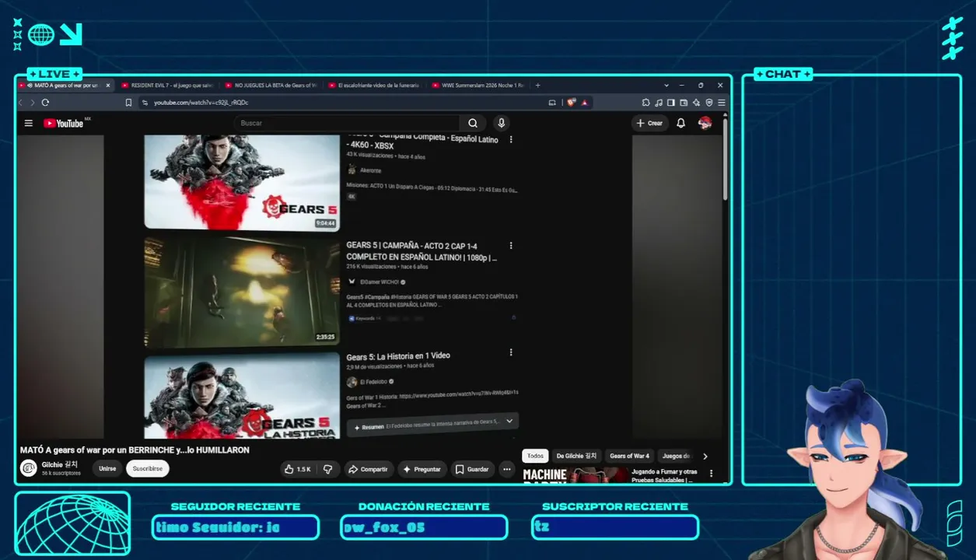
Task: Open options for GEARS 5 ACTO 2 video
Action: pyautogui.click(x=511, y=246)
